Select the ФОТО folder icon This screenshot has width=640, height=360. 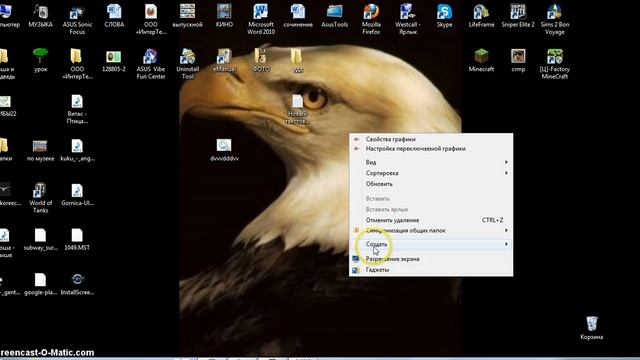tap(261, 60)
